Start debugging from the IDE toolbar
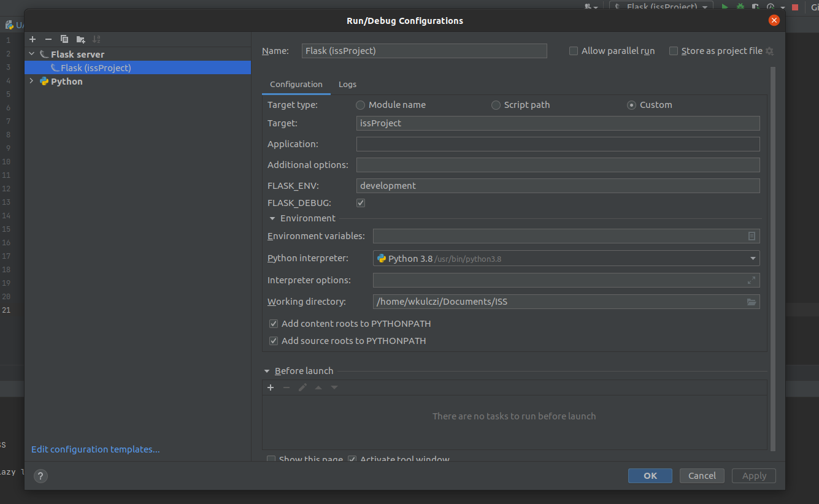This screenshot has height=504, width=819. [x=740, y=7]
